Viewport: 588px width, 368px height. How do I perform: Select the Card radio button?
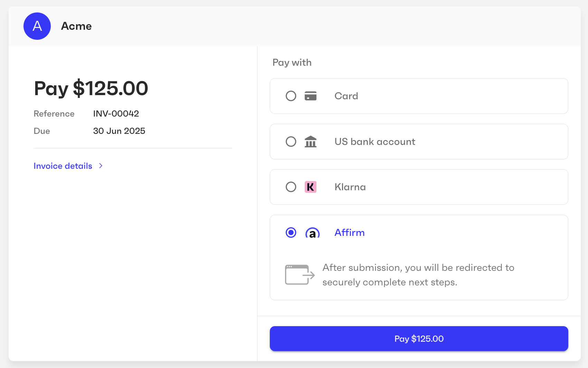(291, 96)
